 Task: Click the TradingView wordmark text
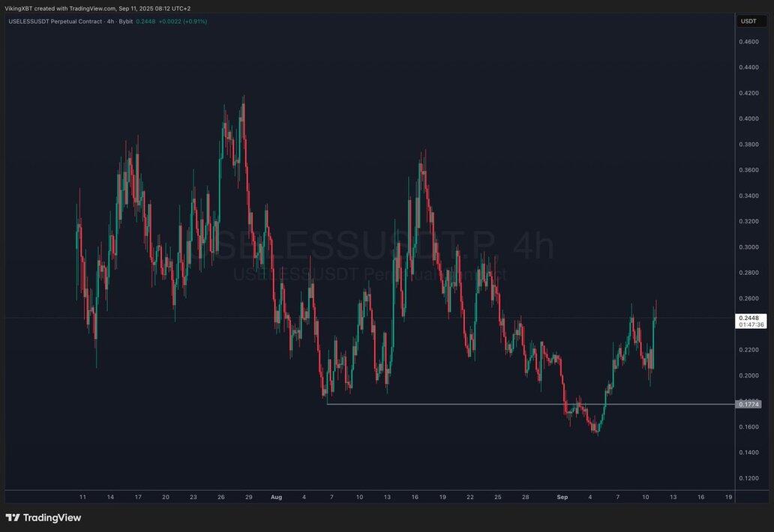52,517
